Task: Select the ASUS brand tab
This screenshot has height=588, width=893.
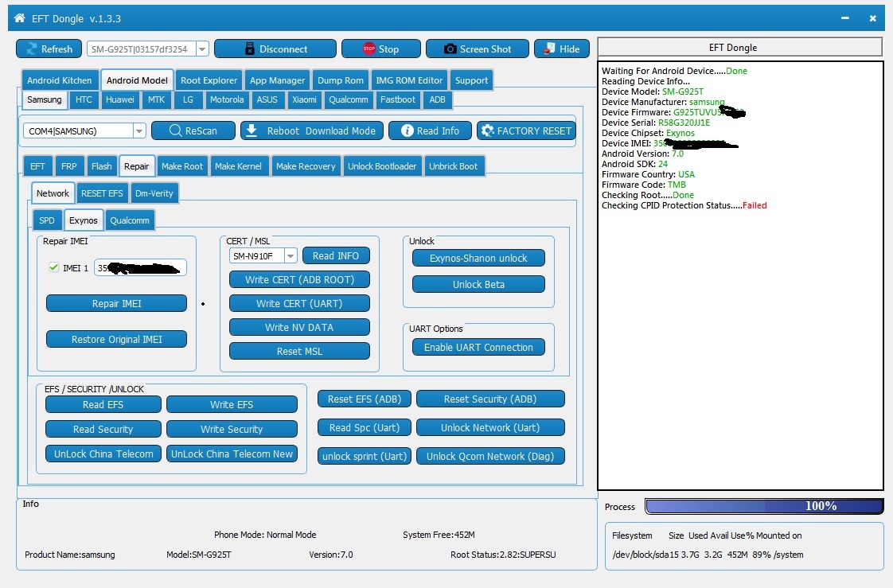Action: point(267,99)
